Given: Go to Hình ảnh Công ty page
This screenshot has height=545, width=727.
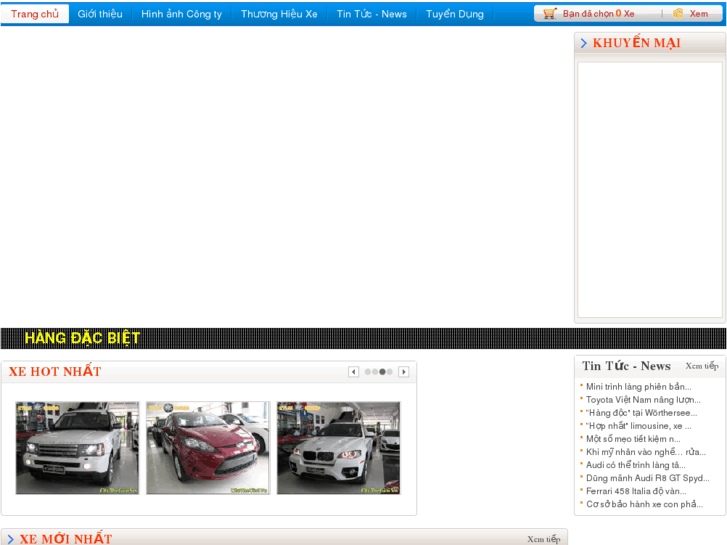Looking at the screenshot, I should tap(181, 14).
